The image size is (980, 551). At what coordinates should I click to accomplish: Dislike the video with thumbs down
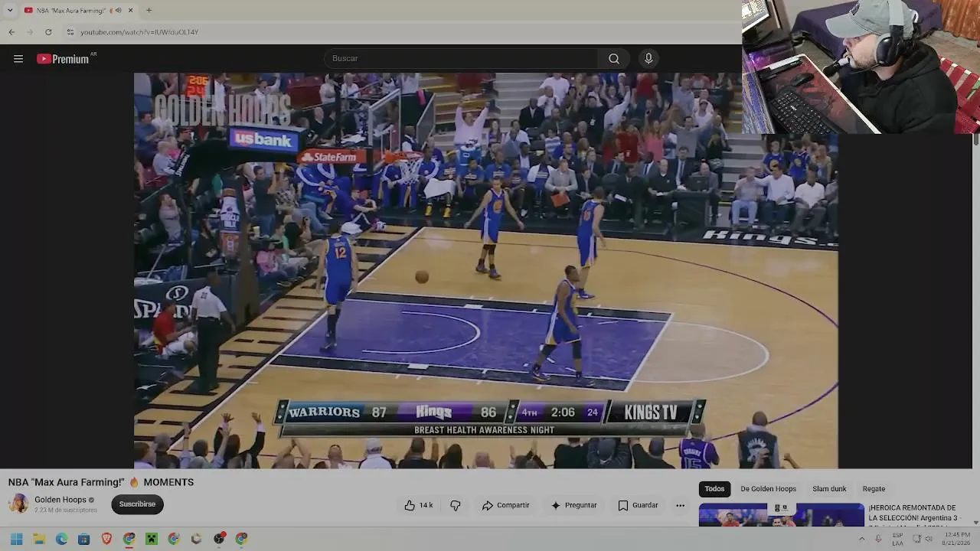(456, 505)
